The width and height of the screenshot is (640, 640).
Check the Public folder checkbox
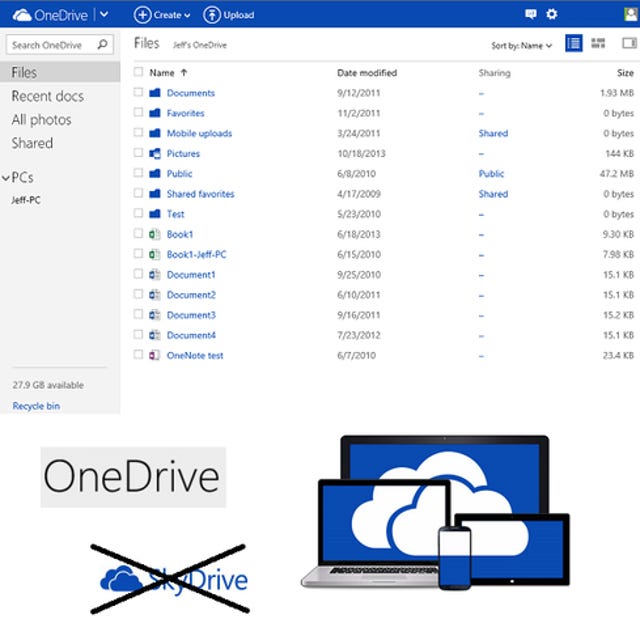tap(138, 173)
